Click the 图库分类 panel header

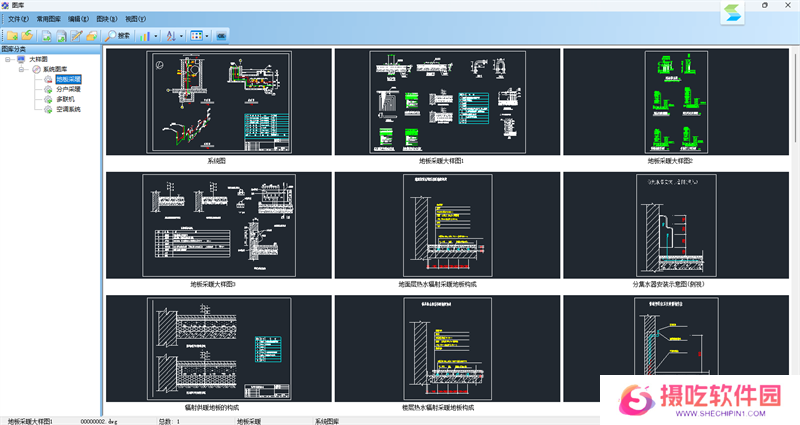pos(51,49)
